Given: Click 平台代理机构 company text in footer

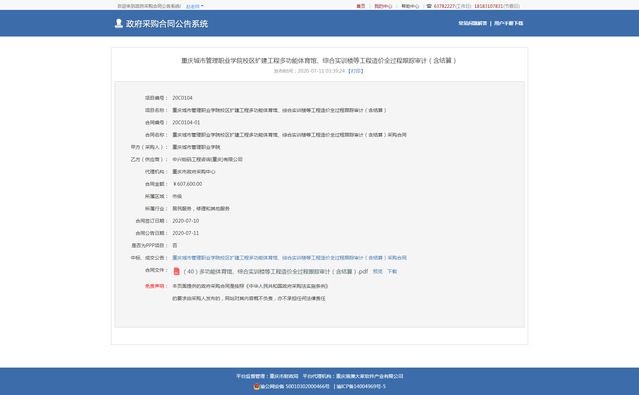Looking at the screenshot, I should pyautogui.click(x=353, y=376).
